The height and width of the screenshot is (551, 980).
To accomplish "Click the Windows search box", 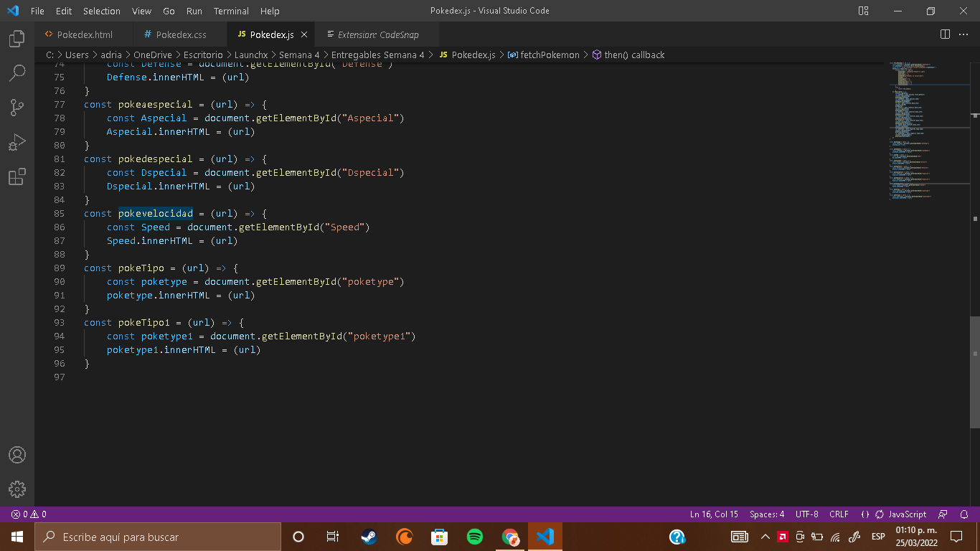I will tap(158, 536).
